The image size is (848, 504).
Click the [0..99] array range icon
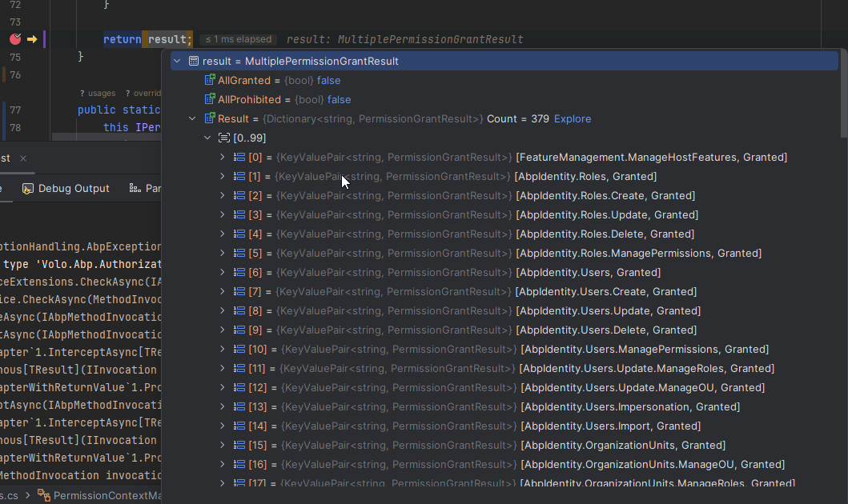[x=224, y=138]
